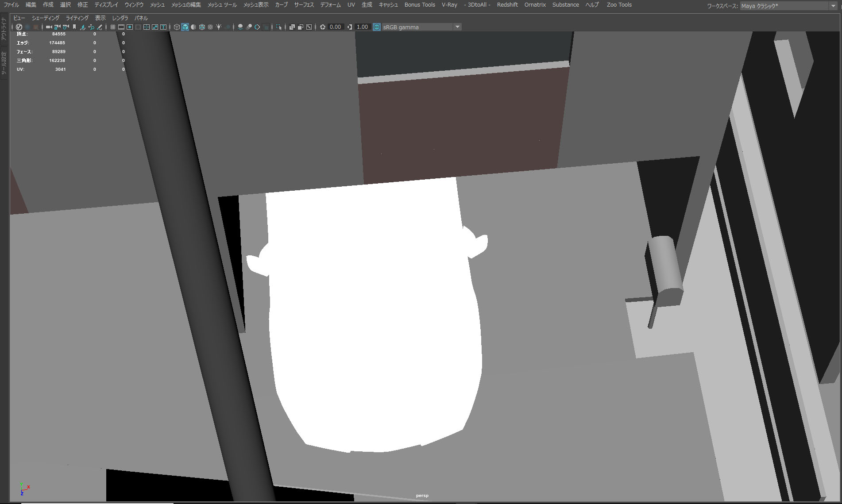Image resolution: width=842 pixels, height=504 pixels.
Task: Toggle the X-Ray display icon
Action: click(292, 27)
